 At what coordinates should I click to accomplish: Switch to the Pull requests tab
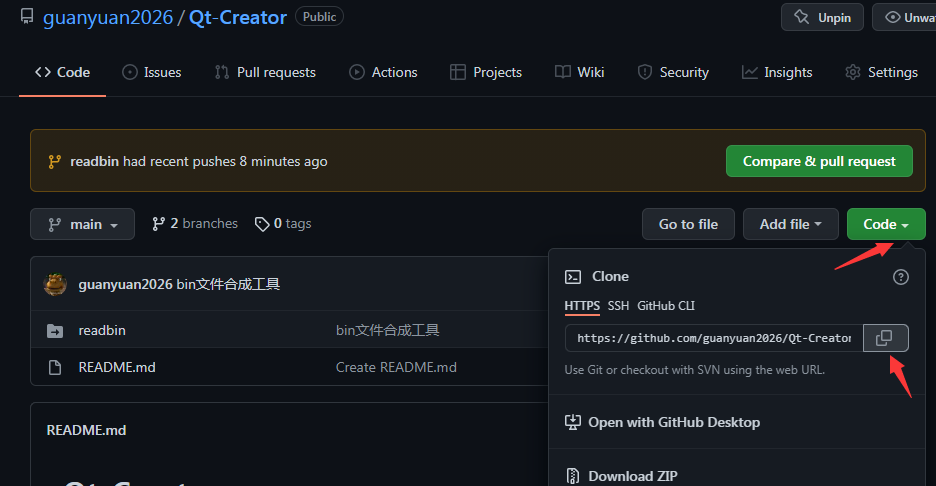coord(265,72)
